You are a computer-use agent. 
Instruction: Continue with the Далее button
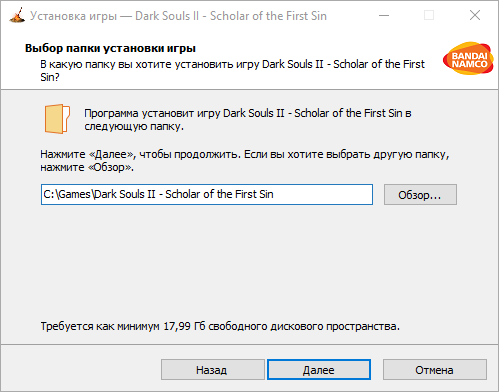pos(319,370)
